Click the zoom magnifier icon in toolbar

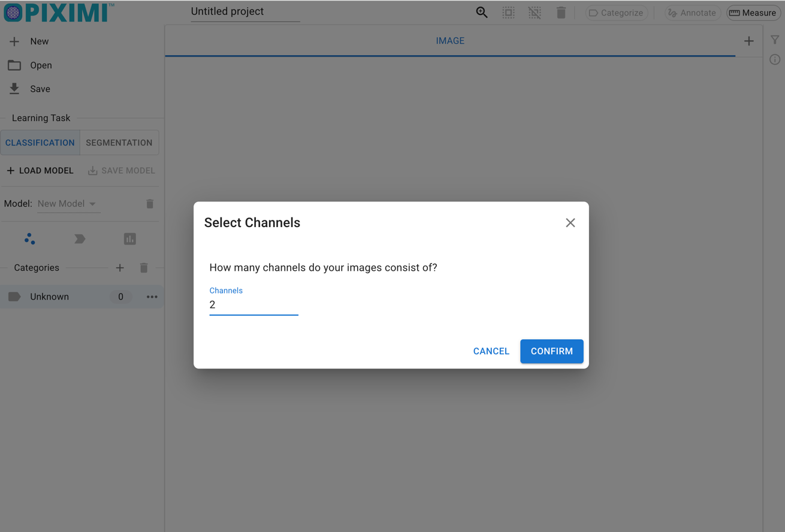(x=482, y=13)
